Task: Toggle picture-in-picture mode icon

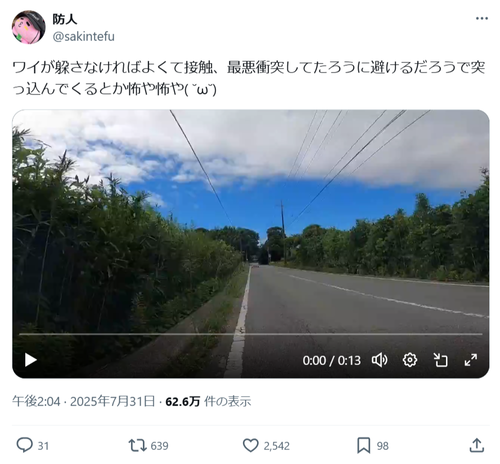Action: click(x=440, y=360)
